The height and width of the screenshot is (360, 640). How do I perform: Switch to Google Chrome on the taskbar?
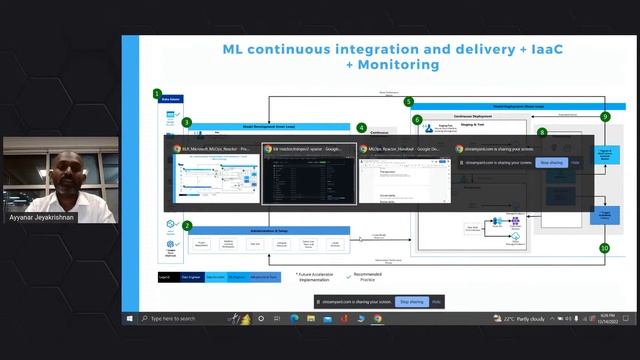coord(378,318)
